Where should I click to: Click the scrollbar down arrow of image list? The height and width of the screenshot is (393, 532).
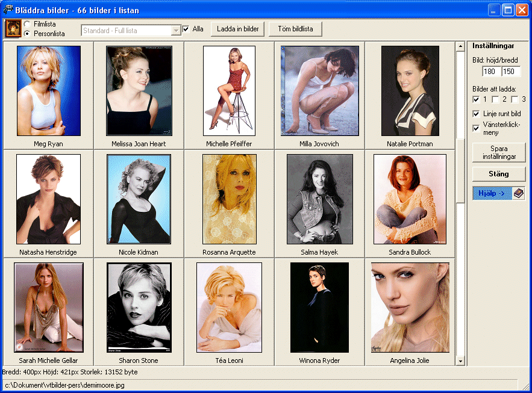coord(460,361)
